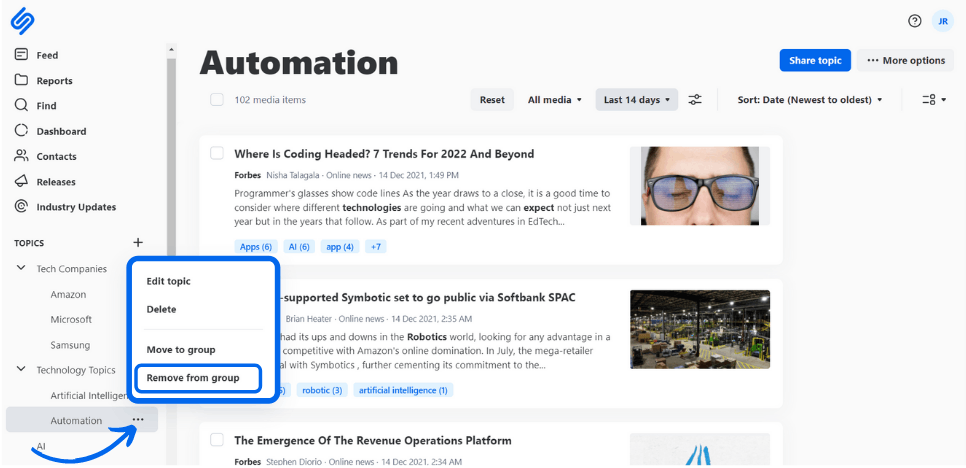Open the Last 14 days dropdown
Screen dimensions: 966x468
click(x=636, y=100)
